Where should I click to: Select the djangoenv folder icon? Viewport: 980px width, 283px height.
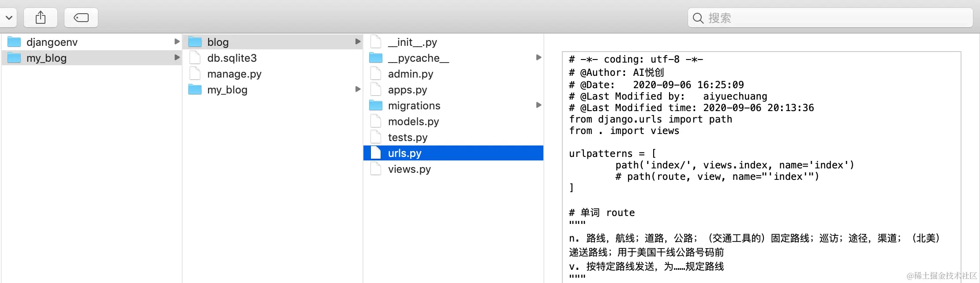click(14, 42)
